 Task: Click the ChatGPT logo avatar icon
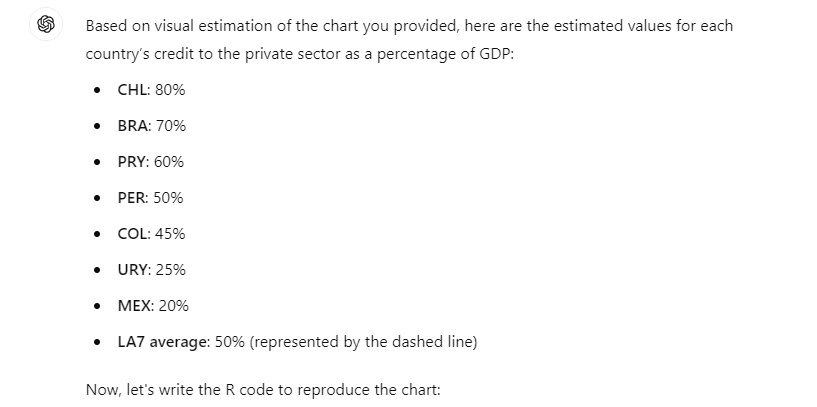click(x=46, y=24)
